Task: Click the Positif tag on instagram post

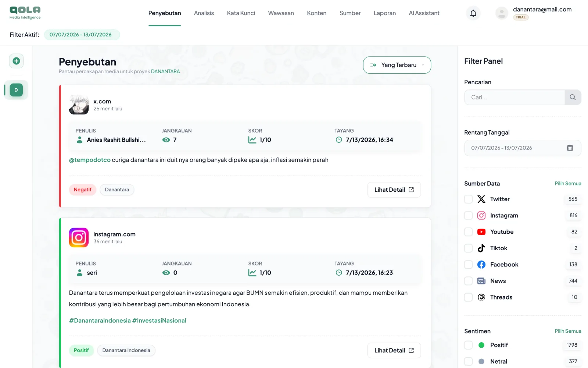Action: tap(81, 350)
